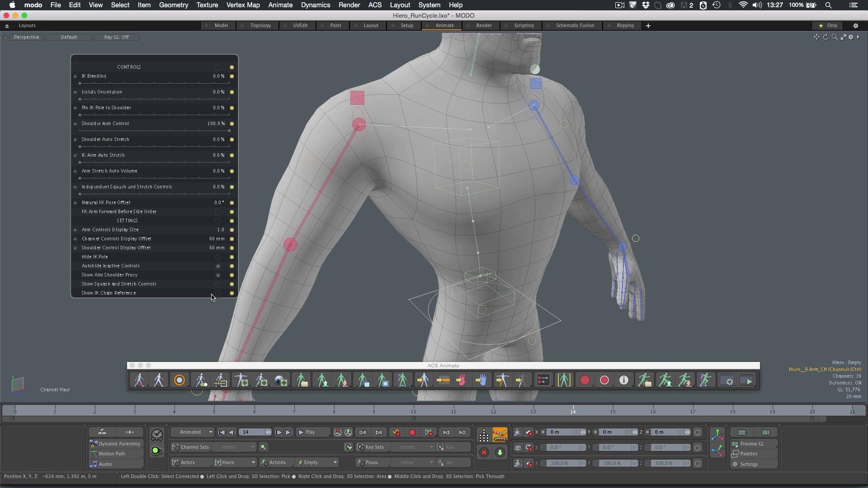Viewport: 868px width, 488px height.
Task: Toggle the X position key circle
Action: click(543, 432)
